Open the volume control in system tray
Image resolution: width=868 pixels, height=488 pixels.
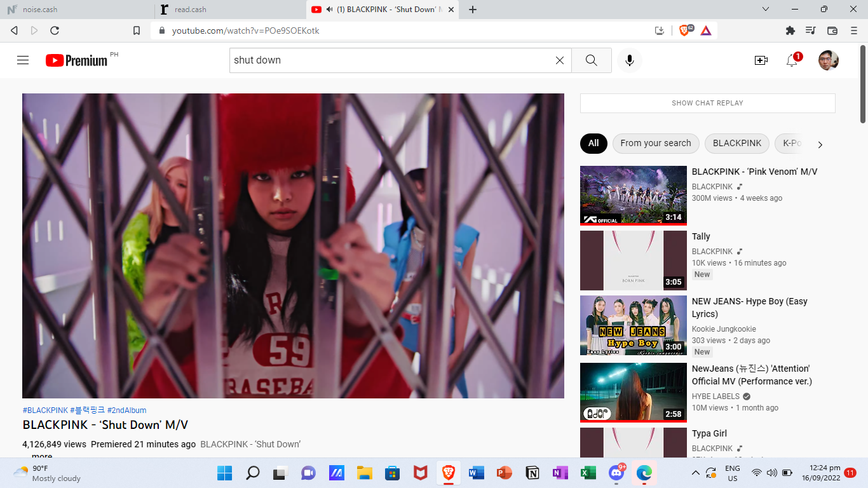772,473
